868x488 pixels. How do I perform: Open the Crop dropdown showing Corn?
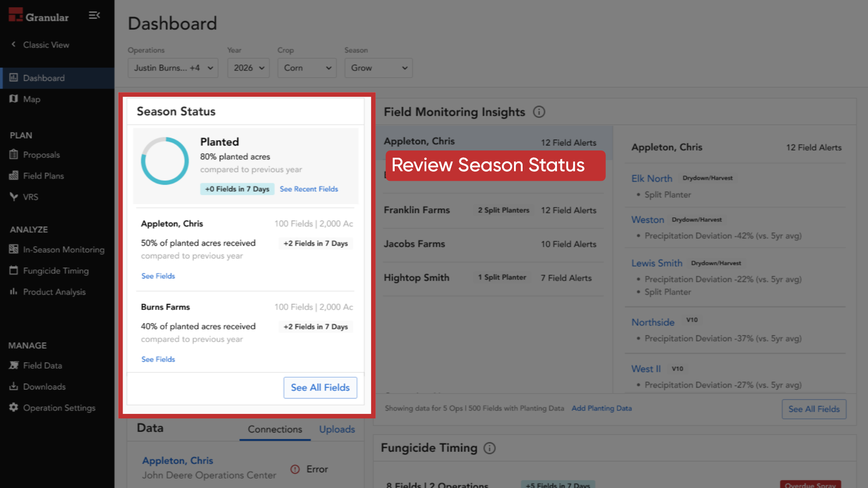pyautogui.click(x=307, y=68)
